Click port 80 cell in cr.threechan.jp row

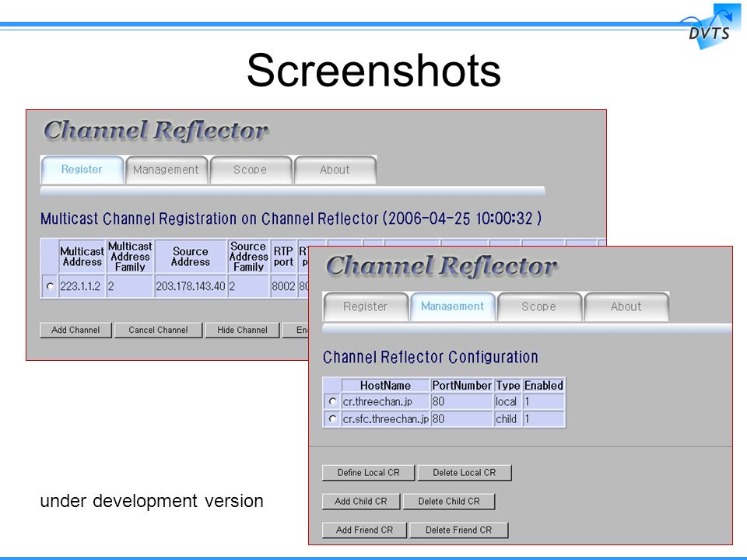coord(461,401)
